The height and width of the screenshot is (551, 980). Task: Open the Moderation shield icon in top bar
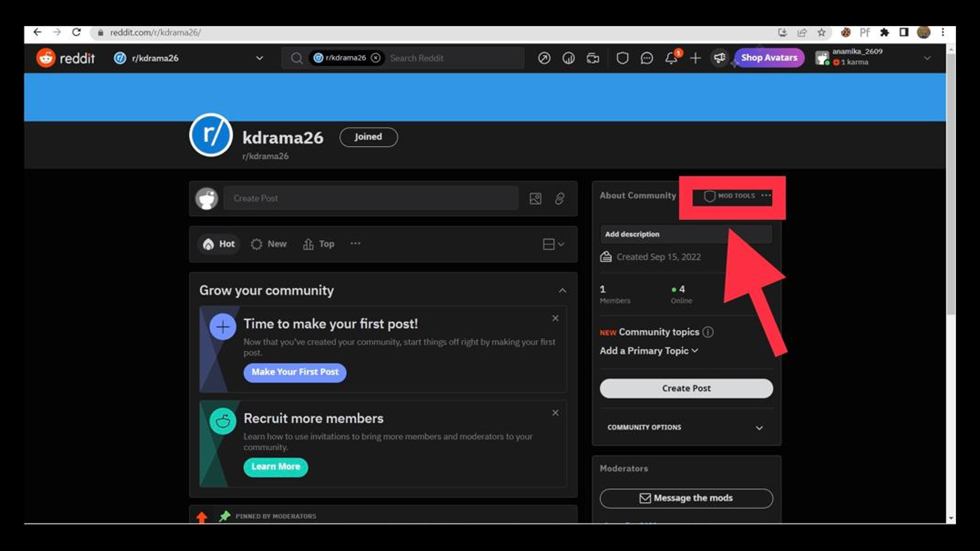click(x=623, y=58)
